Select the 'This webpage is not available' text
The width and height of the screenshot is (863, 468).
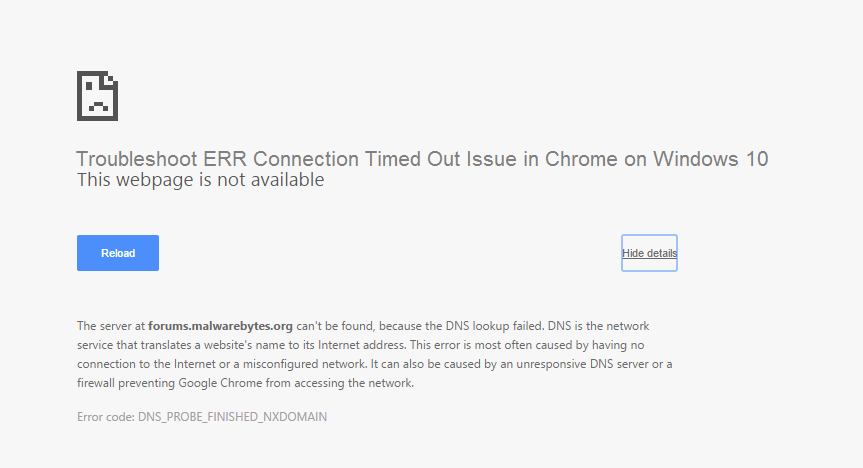[x=200, y=180]
